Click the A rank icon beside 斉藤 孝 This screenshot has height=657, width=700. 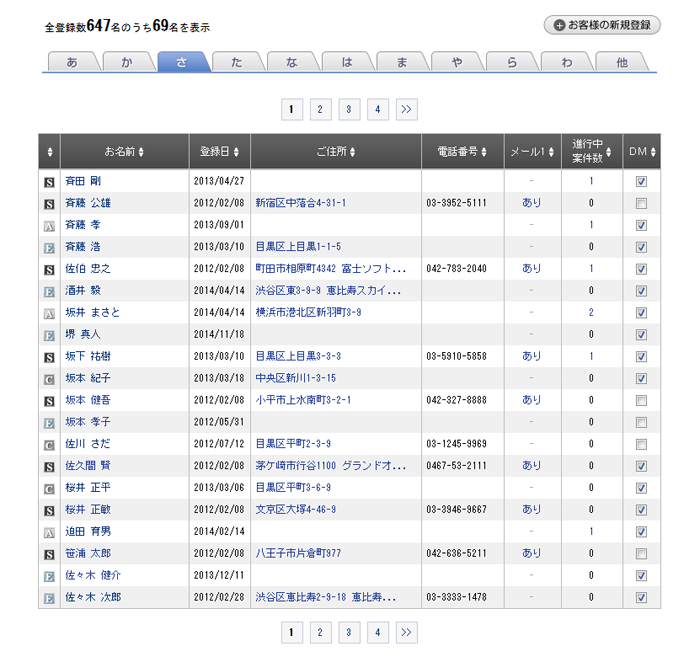(49, 226)
